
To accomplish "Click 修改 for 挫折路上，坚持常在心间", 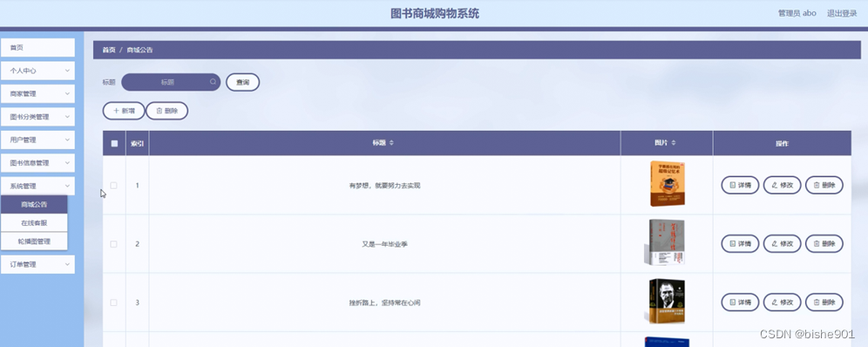I will (783, 303).
